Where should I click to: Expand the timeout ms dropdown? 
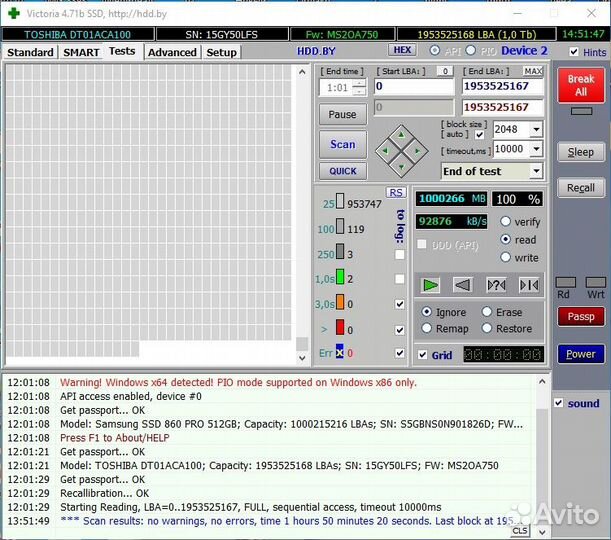[x=536, y=149]
